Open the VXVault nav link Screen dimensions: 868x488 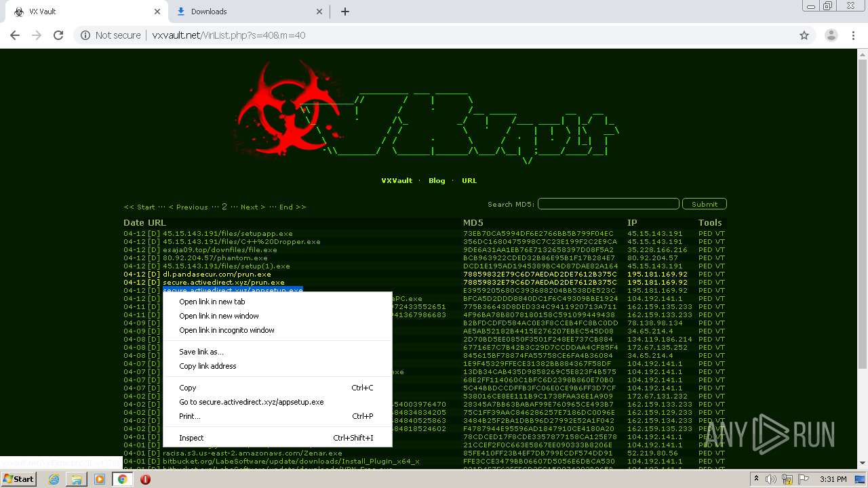(397, 181)
